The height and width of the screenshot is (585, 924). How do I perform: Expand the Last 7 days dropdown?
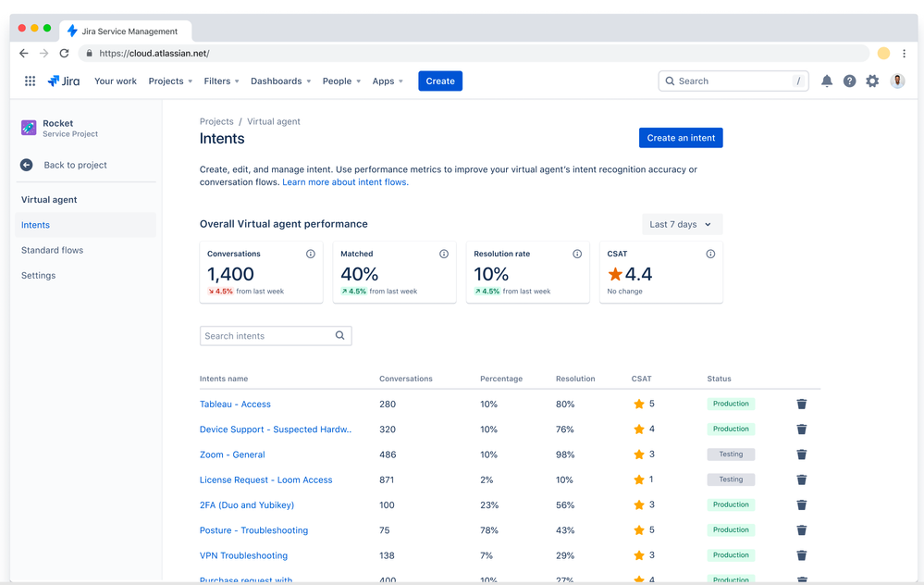pyautogui.click(x=682, y=224)
